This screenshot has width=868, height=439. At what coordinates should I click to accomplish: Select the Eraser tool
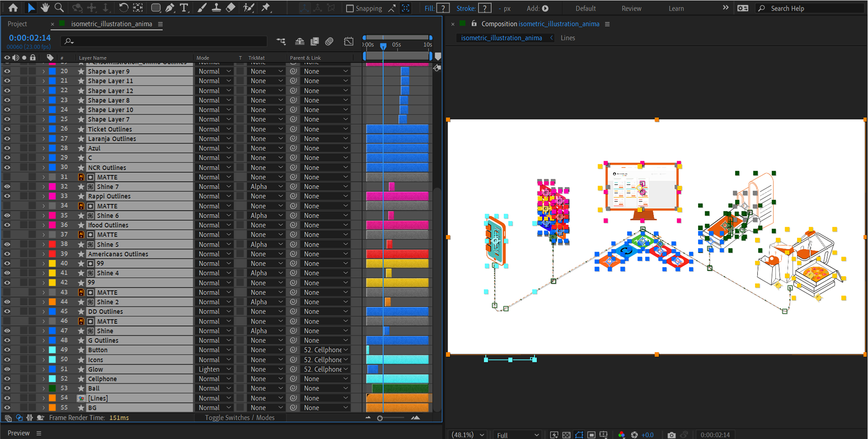[231, 8]
